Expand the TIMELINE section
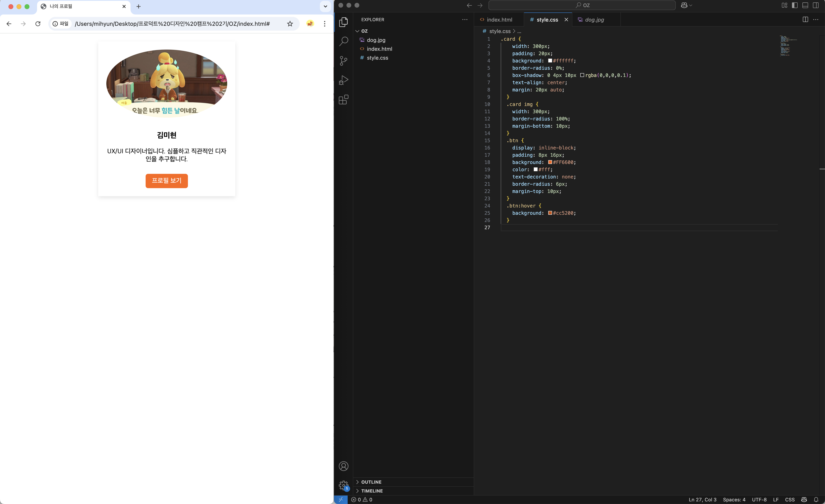 coord(372,491)
